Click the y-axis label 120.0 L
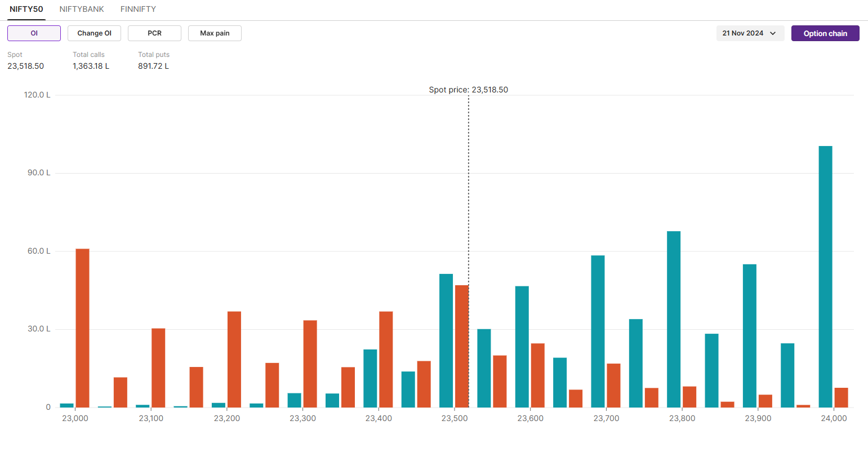This screenshot has height=456, width=868. click(37, 95)
